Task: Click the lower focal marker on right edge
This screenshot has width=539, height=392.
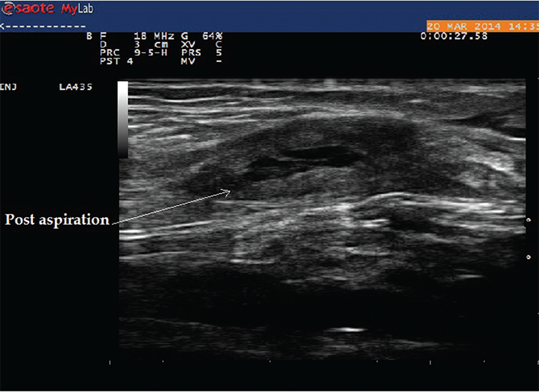Action: 528,257
